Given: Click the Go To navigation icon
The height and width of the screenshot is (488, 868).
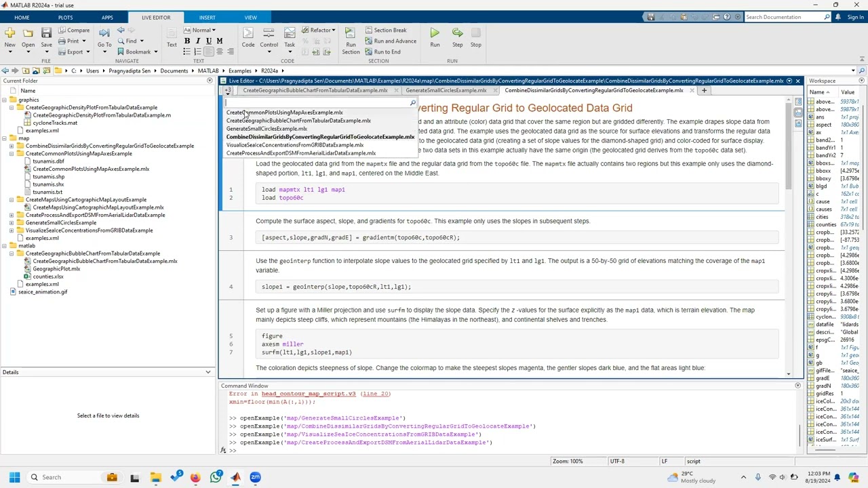Looking at the screenshot, I should coord(104,33).
